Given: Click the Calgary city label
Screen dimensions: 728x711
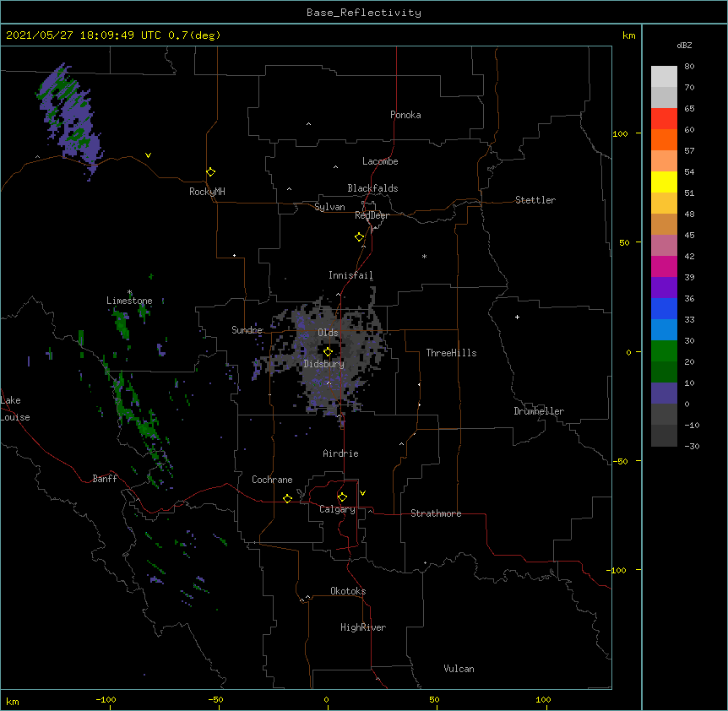Looking at the screenshot, I should coord(337,509).
